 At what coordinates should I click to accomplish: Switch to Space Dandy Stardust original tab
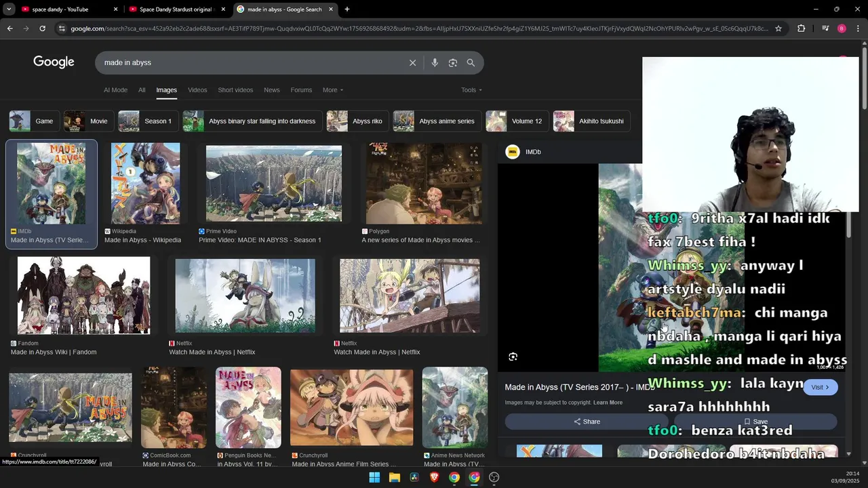click(x=176, y=9)
